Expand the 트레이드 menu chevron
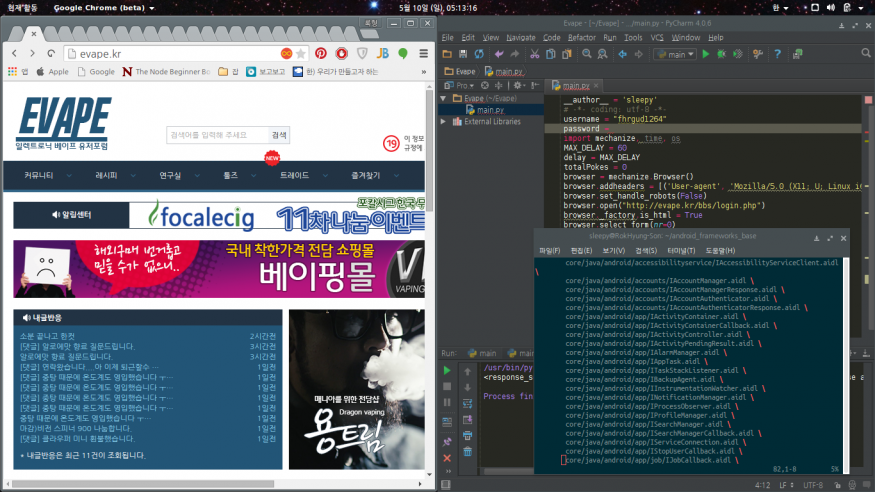The height and width of the screenshot is (492, 875). (325, 176)
